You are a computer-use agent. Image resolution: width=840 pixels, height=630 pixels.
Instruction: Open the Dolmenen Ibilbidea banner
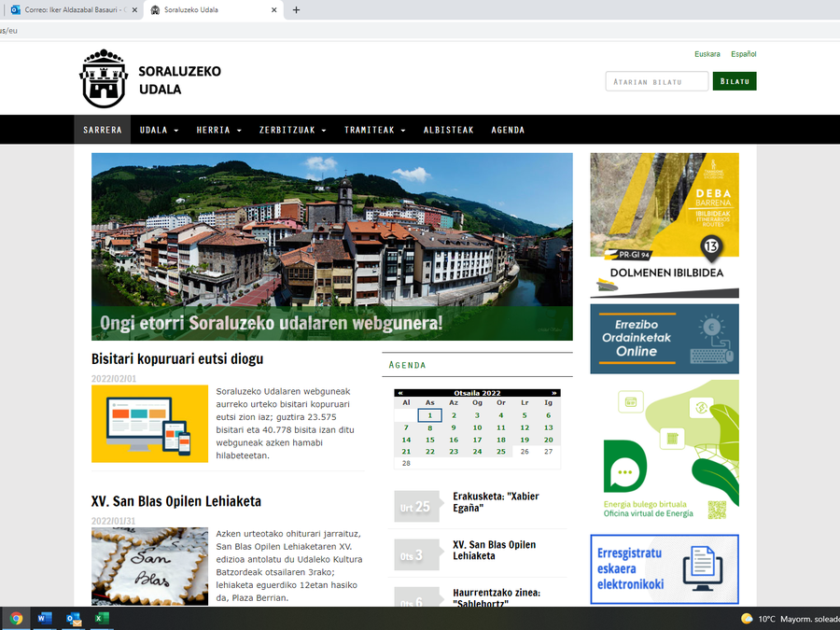[x=664, y=225]
